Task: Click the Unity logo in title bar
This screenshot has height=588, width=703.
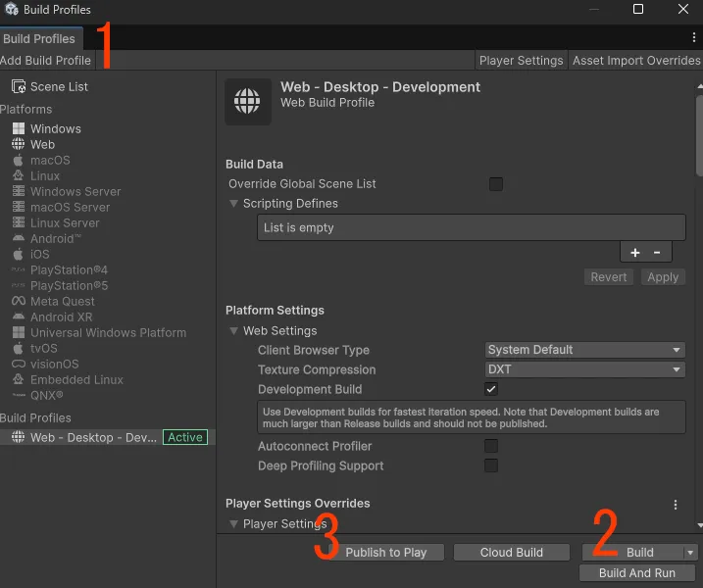Action: click(x=12, y=9)
